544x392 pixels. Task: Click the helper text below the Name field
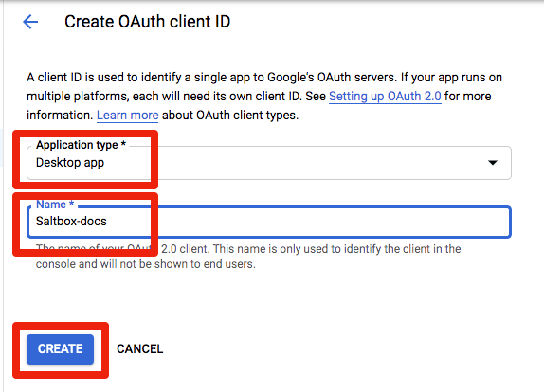point(248,257)
